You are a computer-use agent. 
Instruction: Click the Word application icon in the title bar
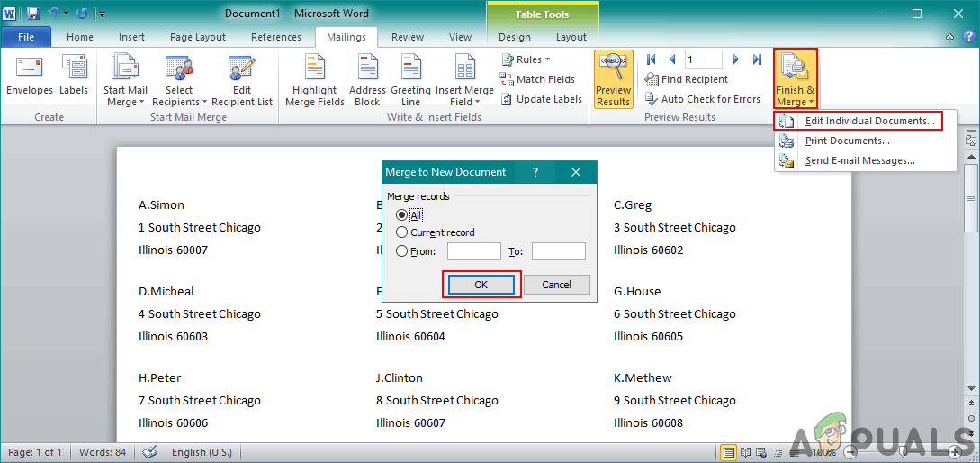(x=9, y=14)
